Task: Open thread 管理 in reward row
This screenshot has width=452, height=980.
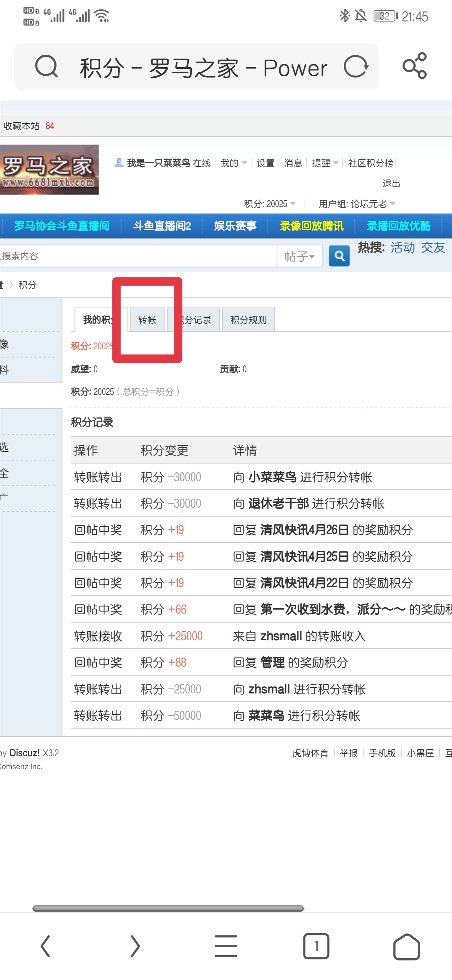Action: (272, 663)
